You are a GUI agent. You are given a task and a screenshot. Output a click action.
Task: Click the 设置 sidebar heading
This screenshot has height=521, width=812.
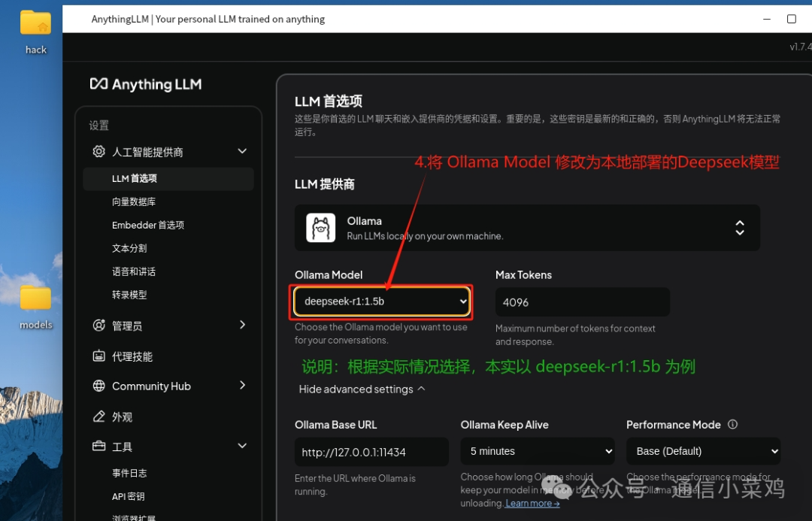[99, 126]
